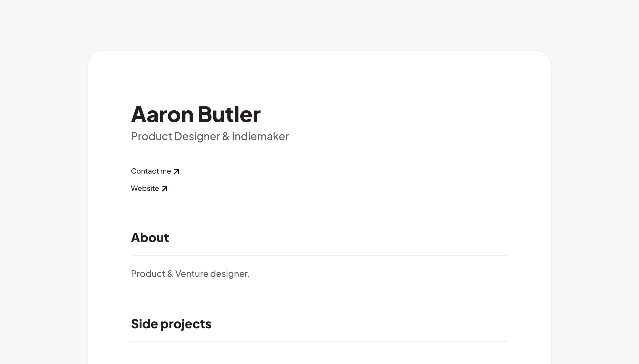Click the divider line under Side projects

click(319, 342)
